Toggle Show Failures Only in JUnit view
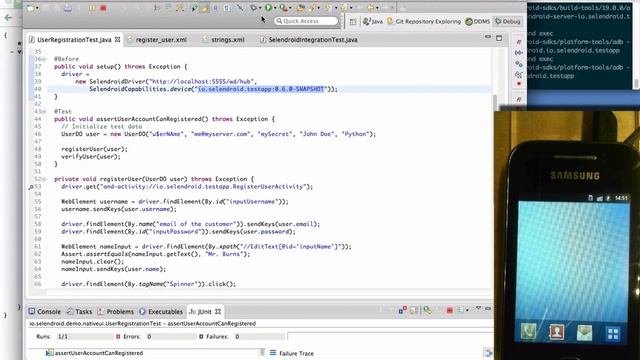This screenshot has width=640, height=360. [x=402, y=310]
